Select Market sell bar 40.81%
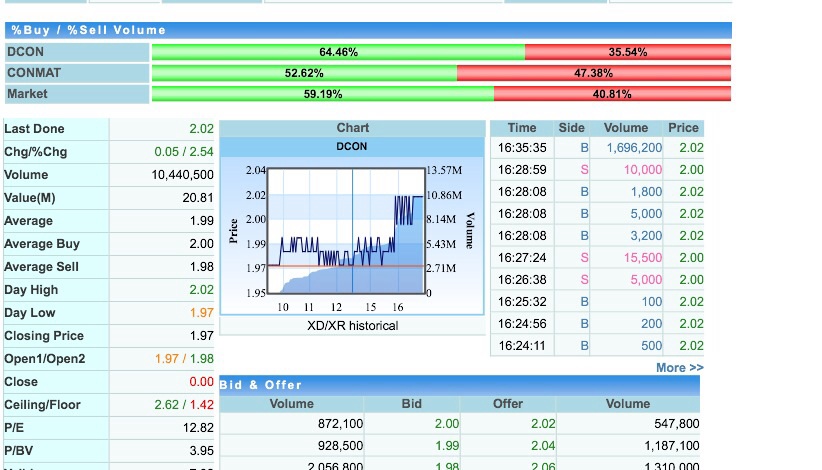The height and width of the screenshot is (470, 822). point(612,94)
